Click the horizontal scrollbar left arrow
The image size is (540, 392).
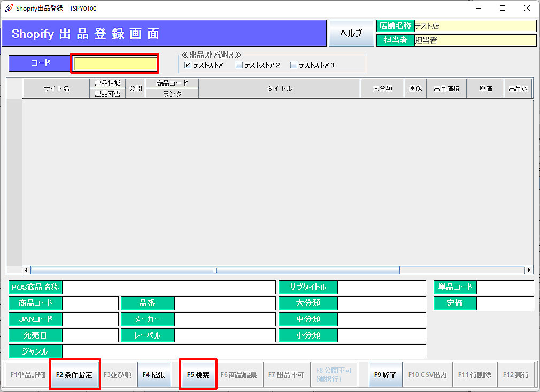[27, 270]
